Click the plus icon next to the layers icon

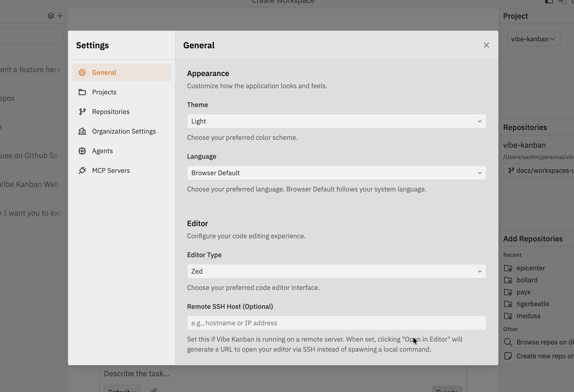tap(60, 16)
